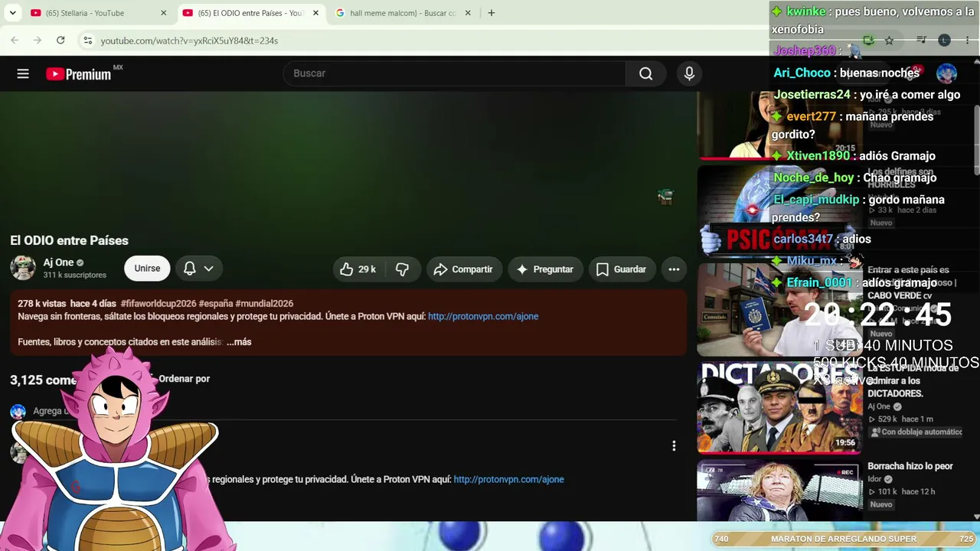Image resolution: width=980 pixels, height=551 pixels.
Task: Open the protonvpn.com/ajone link in the comment
Action: coord(508,480)
